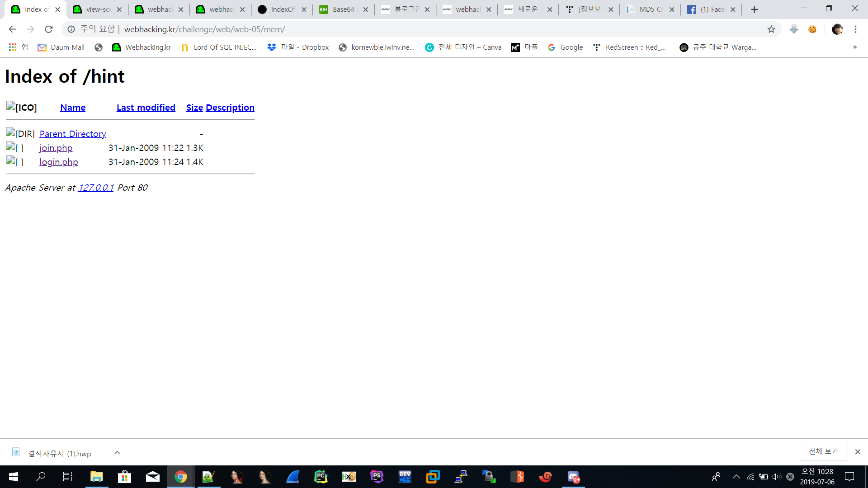
Task: Click the site info warning icon
Action: [x=71, y=29]
